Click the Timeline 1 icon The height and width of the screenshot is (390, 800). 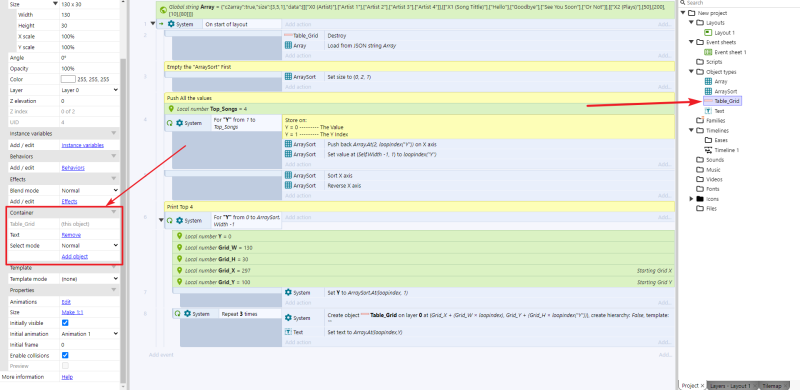click(708, 150)
